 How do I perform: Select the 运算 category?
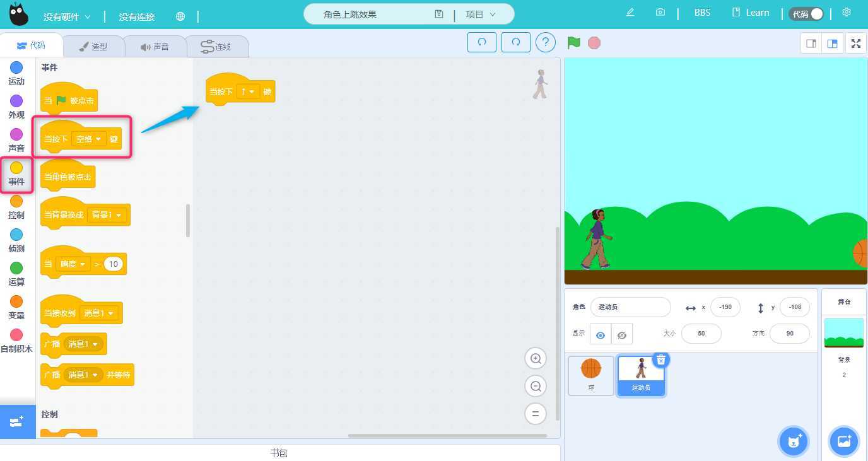pos(16,274)
